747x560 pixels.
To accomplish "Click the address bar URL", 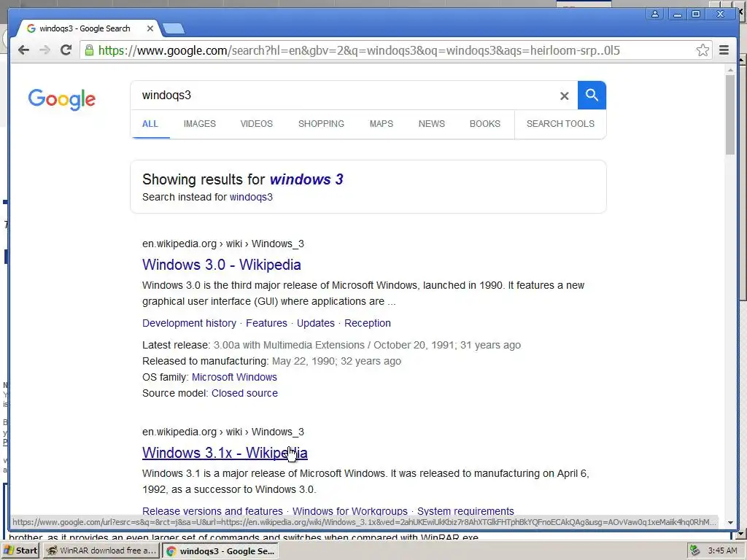I will 359,50.
